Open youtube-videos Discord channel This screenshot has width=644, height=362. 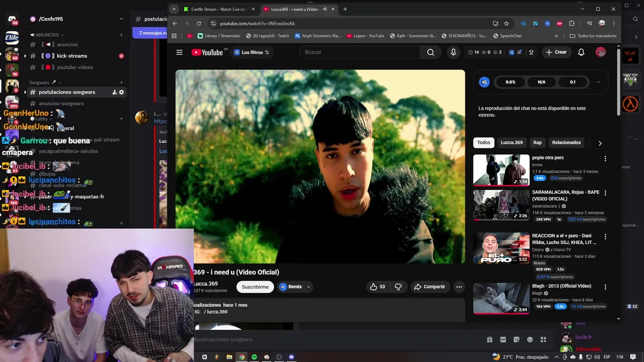click(x=75, y=67)
